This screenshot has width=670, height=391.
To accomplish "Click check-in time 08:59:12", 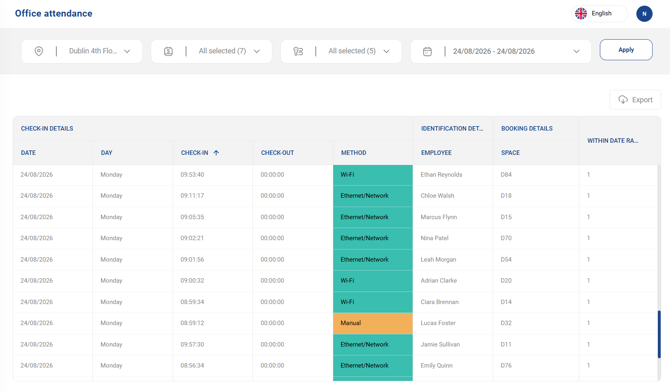I will [192, 323].
